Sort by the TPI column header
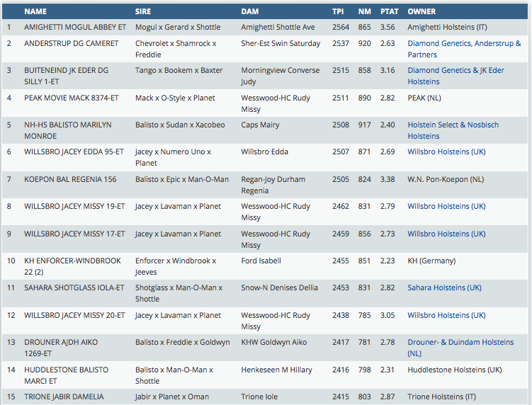 [338, 11]
